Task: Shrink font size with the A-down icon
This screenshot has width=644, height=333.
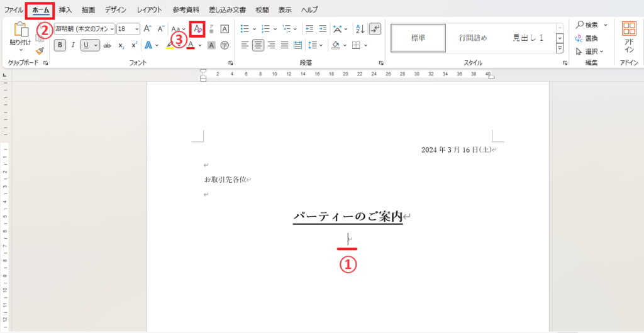Action: pos(161,29)
